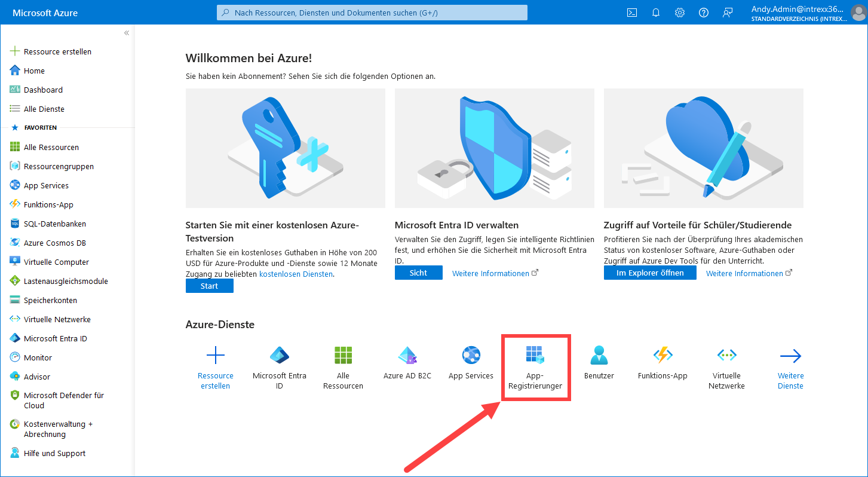Open Alle Ressourcen tile under Azure-Dienste
This screenshot has width=868, height=477.
pos(343,368)
